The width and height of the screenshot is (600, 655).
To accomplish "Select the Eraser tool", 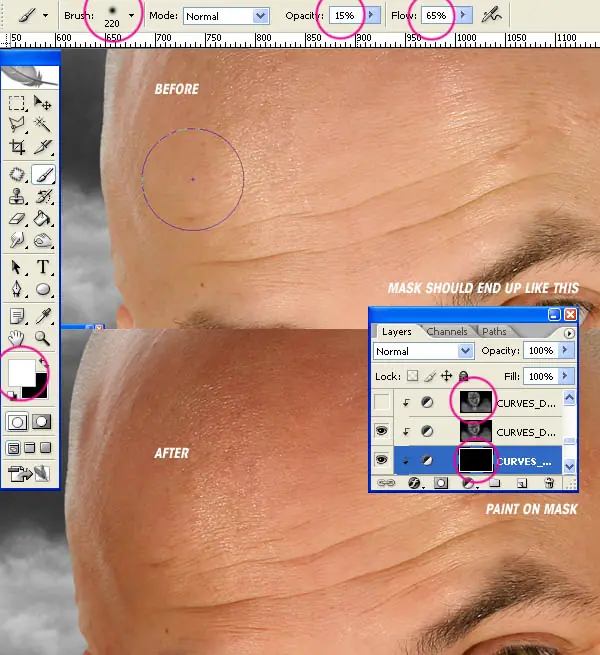I will tap(17, 218).
